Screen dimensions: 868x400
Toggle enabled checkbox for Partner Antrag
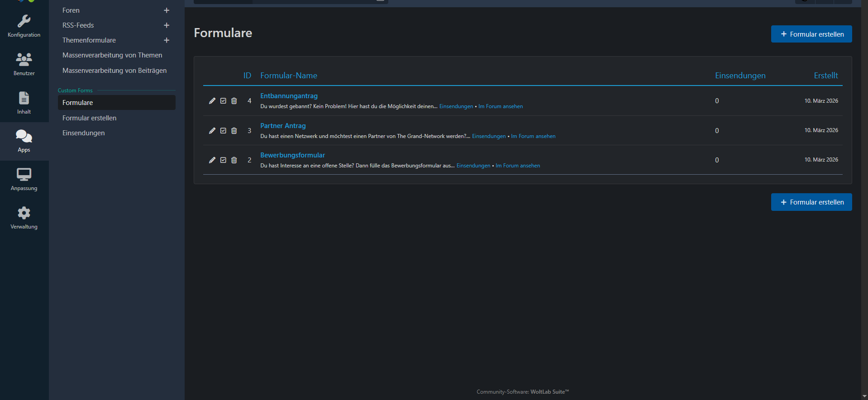click(223, 131)
